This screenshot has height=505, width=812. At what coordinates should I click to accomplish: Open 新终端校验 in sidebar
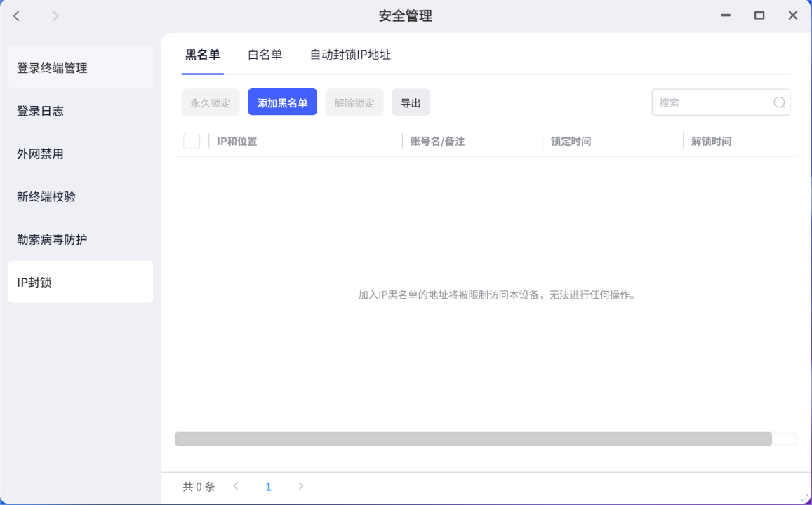coord(81,196)
